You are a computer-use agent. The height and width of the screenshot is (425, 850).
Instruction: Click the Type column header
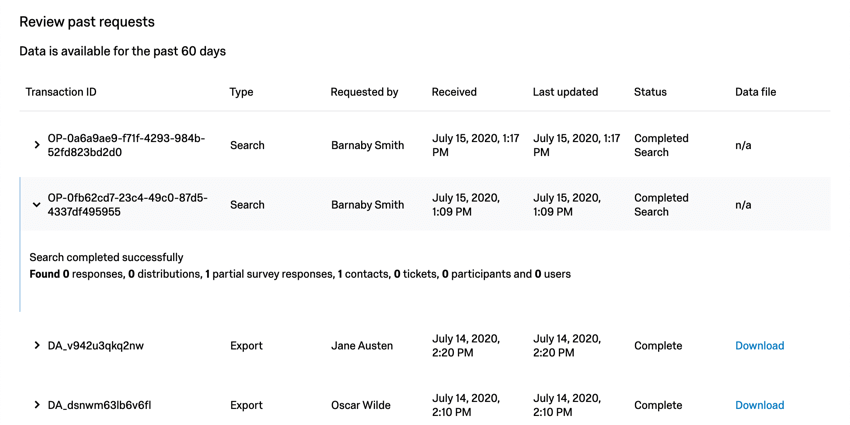tap(241, 92)
